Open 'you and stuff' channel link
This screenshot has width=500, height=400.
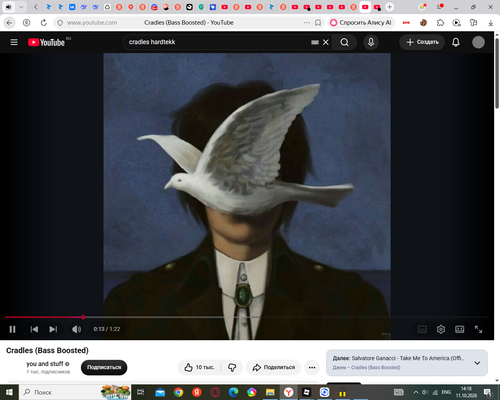click(45, 364)
